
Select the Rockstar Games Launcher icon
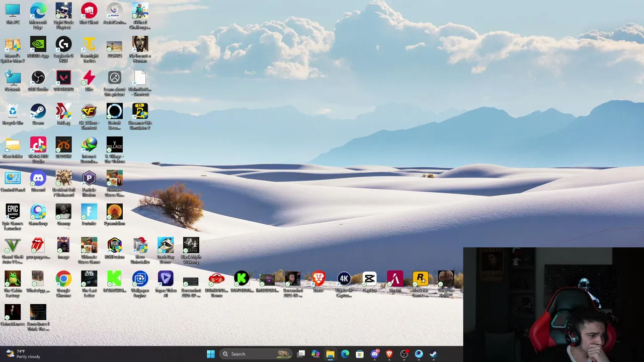(x=420, y=285)
